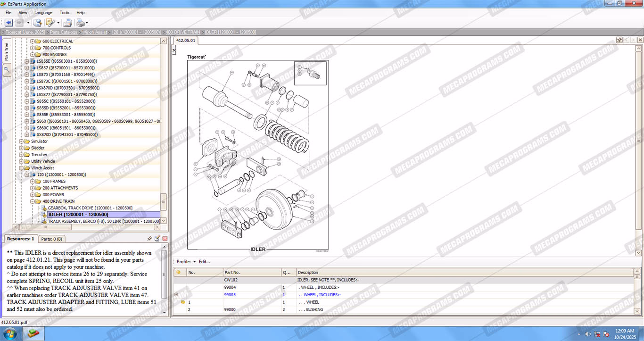Switch to the Parts: 0 (8) tab

51,239
